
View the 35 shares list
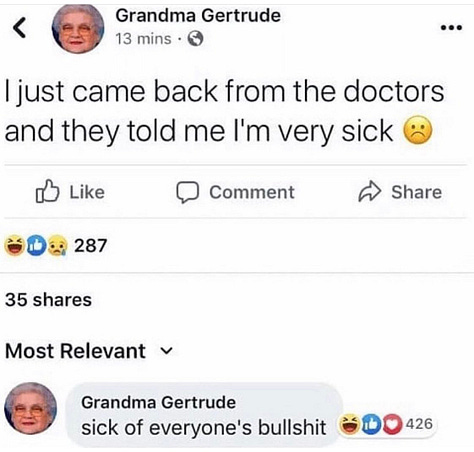(x=48, y=300)
